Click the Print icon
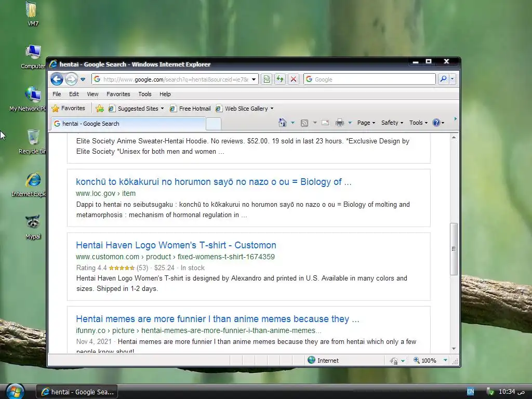 click(x=340, y=123)
